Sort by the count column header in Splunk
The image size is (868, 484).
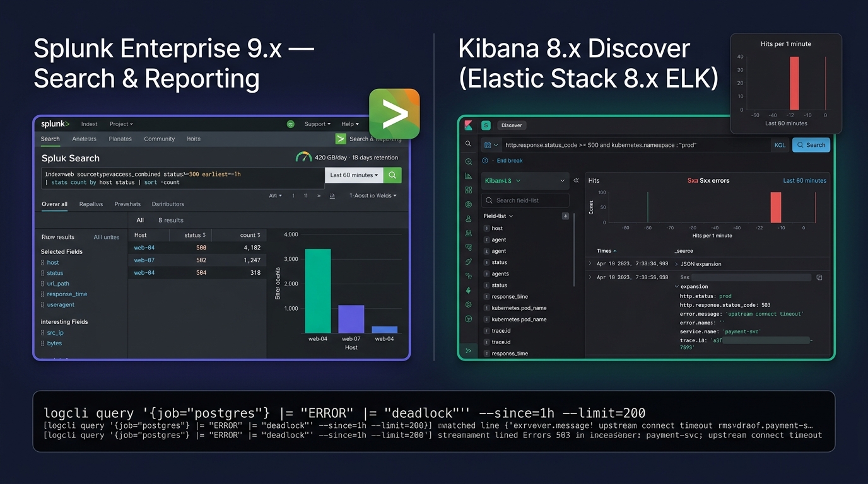[x=250, y=235]
